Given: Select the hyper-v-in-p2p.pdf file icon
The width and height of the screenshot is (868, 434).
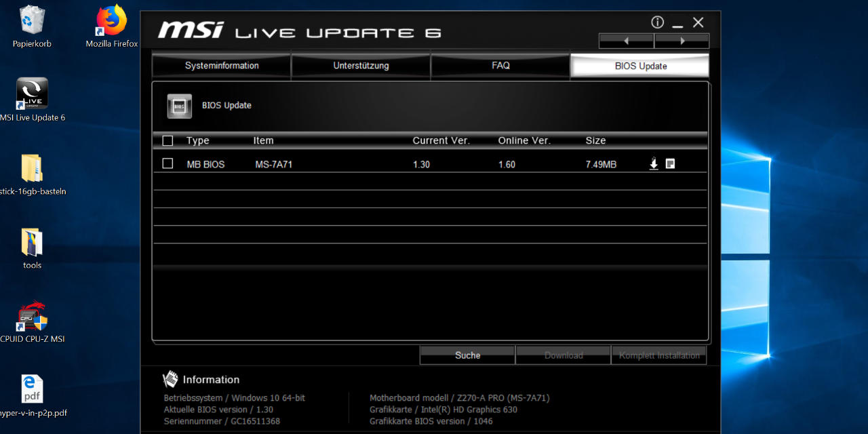Looking at the screenshot, I should (33, 397).
